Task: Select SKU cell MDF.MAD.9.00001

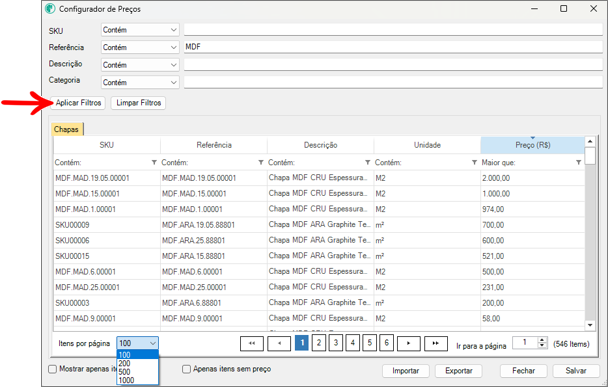Action: [107, 318]
